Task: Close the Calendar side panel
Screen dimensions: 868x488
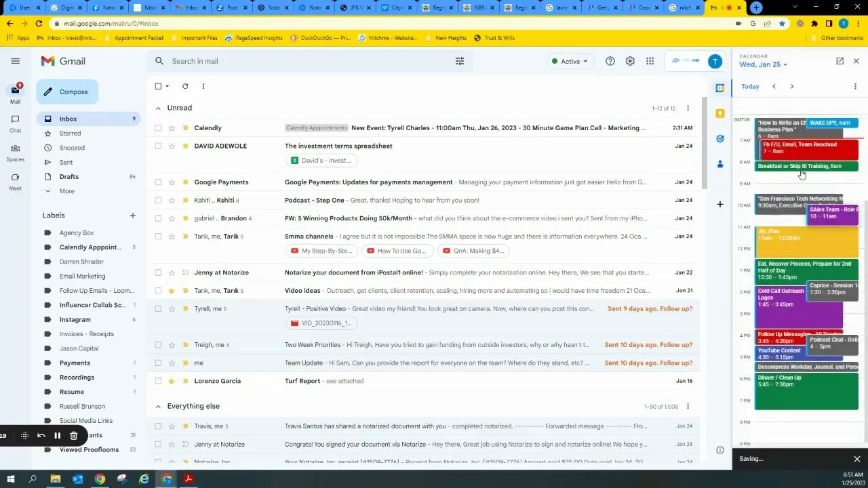Action: tap(856, 61)
